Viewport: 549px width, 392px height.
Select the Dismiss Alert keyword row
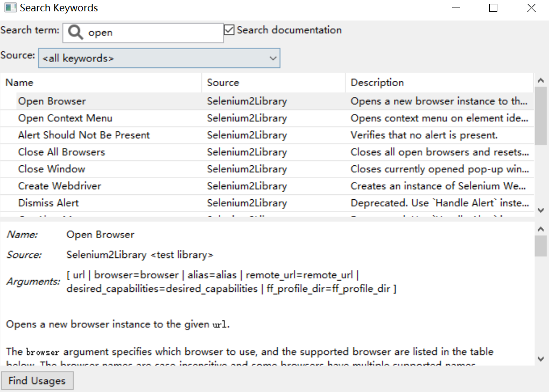48,203
